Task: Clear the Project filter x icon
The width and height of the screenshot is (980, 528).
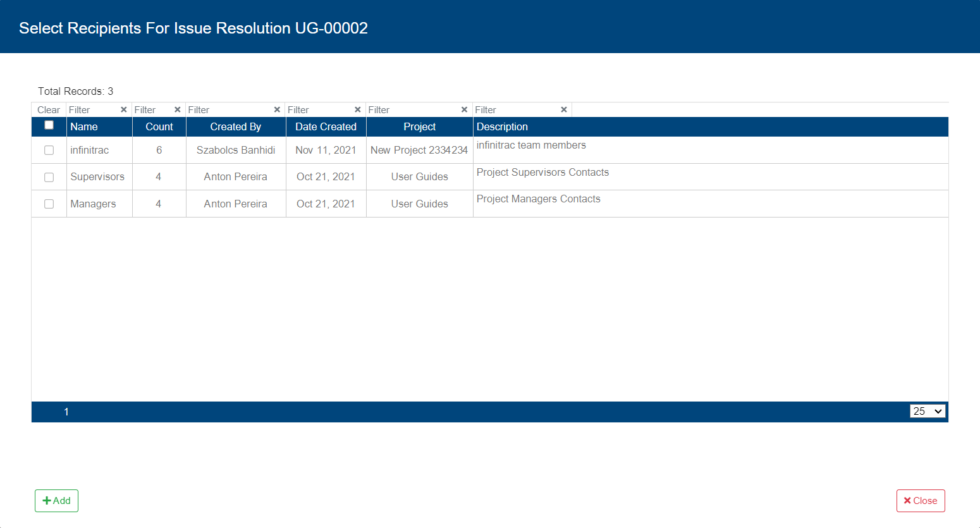Action: point(465,110)
